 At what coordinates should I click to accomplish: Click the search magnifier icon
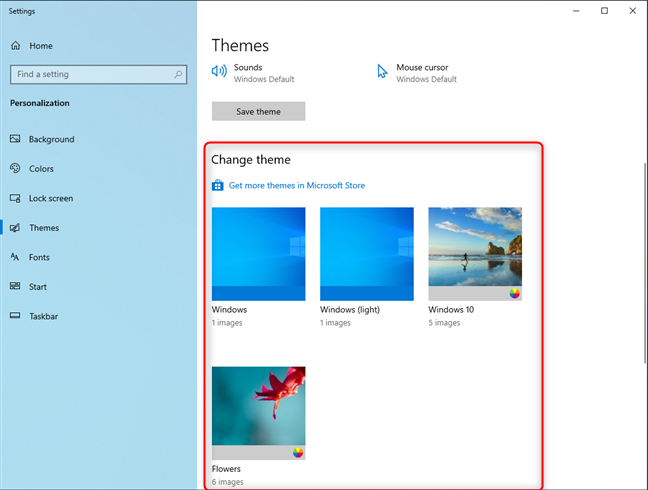pyautogui.click(x=178, y=74)
